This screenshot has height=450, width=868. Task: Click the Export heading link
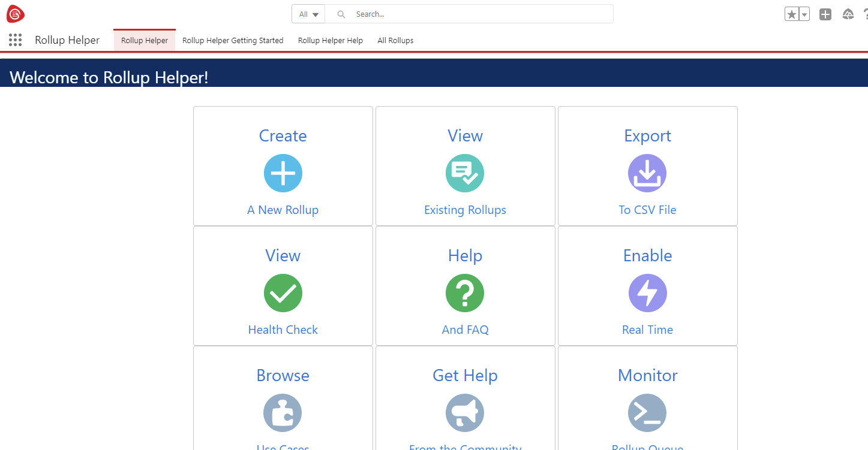tap(648, 136)
